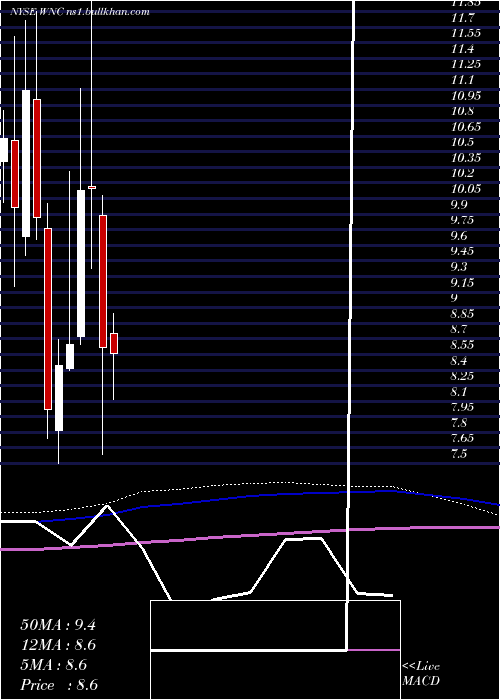Click the 10.05 axis value
Screen dimensions: 500x700
(x=466, y=189)
